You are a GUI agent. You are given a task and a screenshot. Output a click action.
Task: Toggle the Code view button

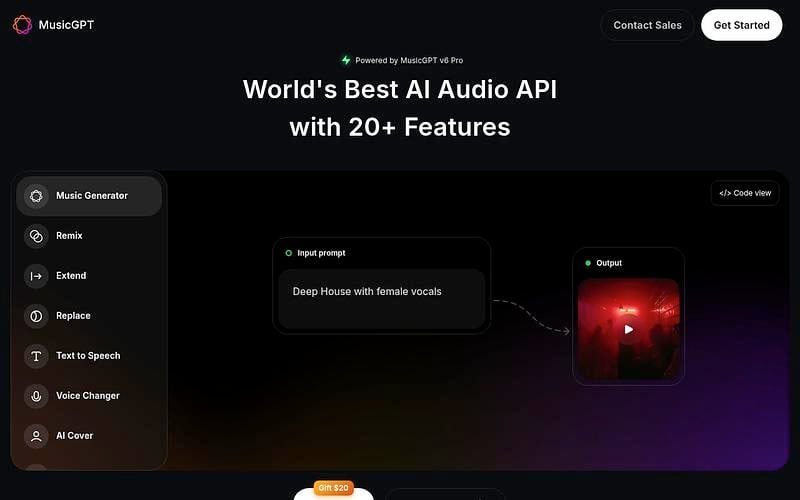click(745, 193)
